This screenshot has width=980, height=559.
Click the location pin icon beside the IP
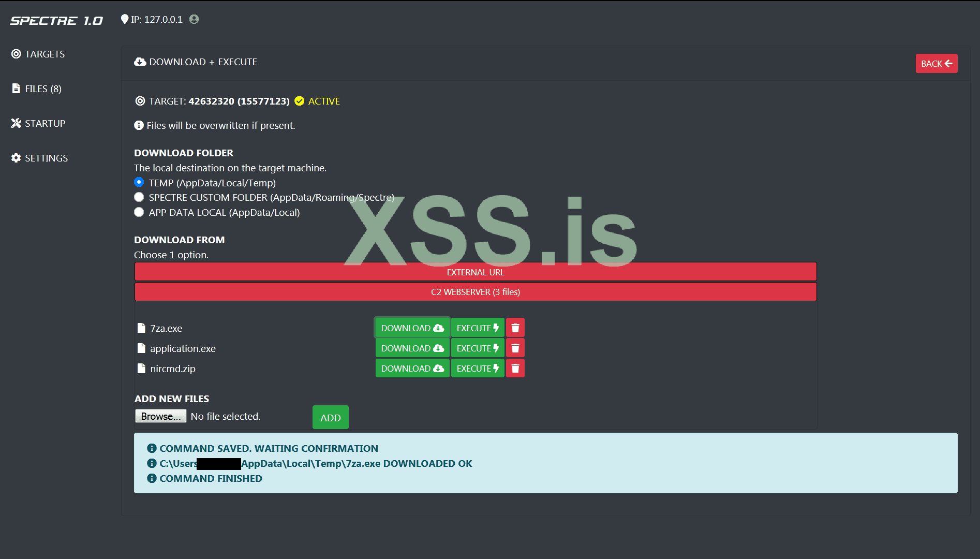(124, 19)
